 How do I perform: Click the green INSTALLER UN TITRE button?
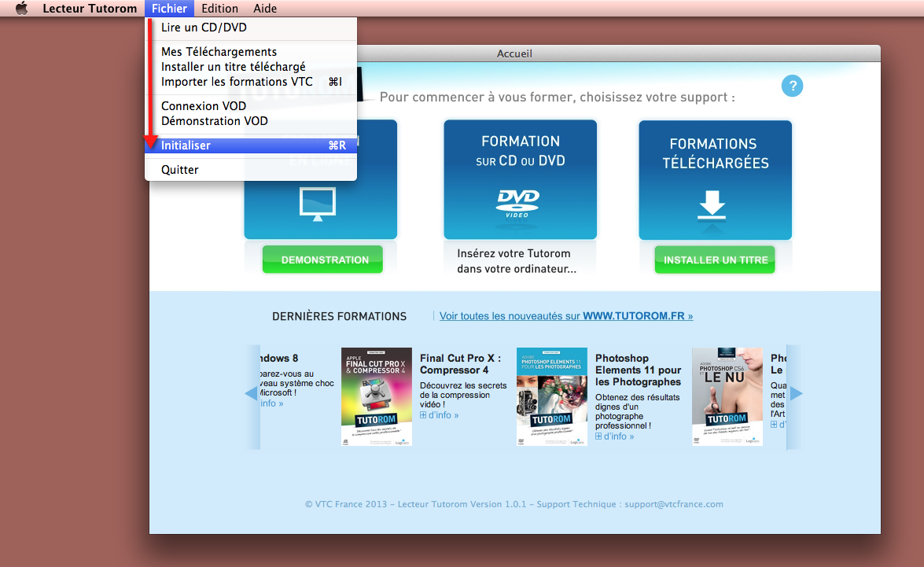(x=715, y=260)
